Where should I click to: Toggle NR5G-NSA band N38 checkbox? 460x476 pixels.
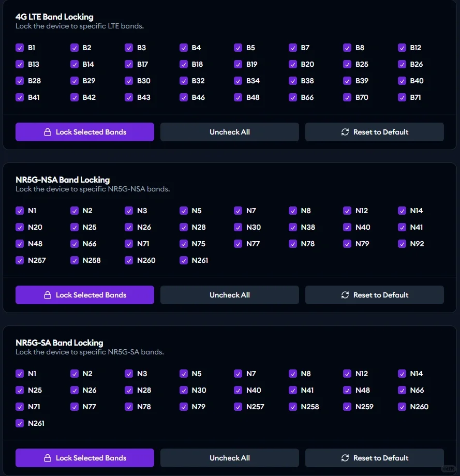293,227
